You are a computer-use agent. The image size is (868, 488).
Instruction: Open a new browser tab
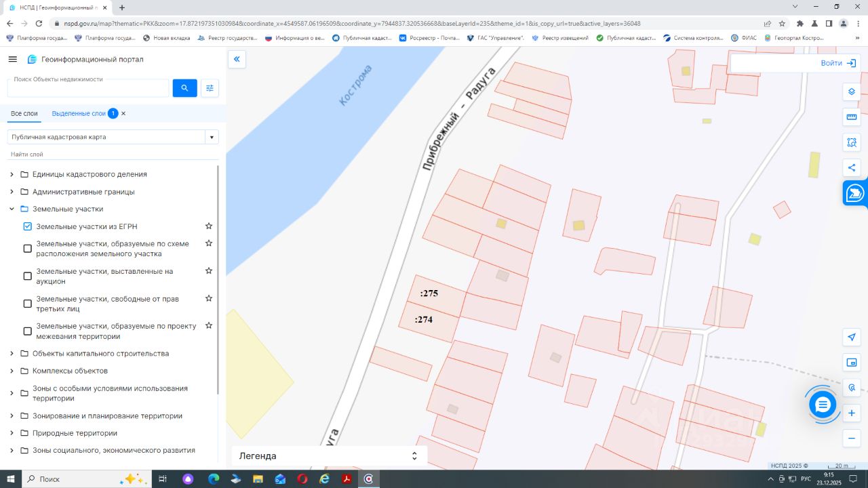[122, 7]
